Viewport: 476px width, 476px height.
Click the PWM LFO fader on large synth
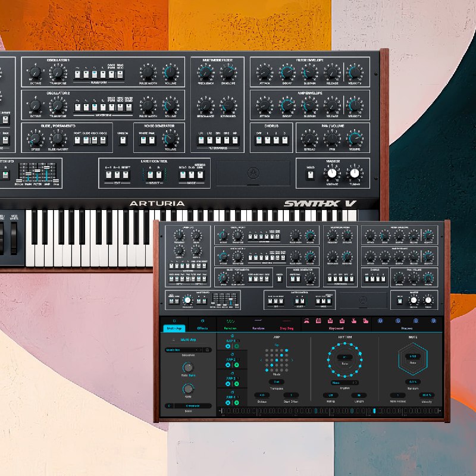click(x=28, y=174)
